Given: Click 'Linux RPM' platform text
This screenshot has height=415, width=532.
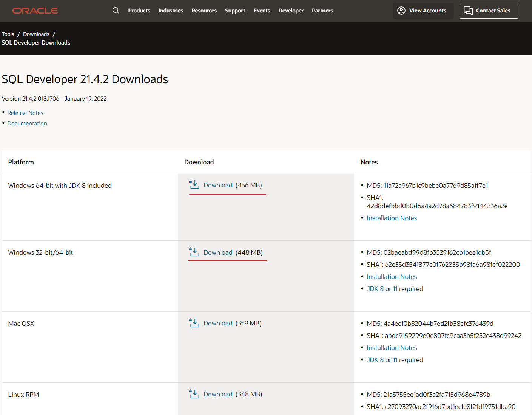Looking at the screenshot, I should (x=23, y=395).
